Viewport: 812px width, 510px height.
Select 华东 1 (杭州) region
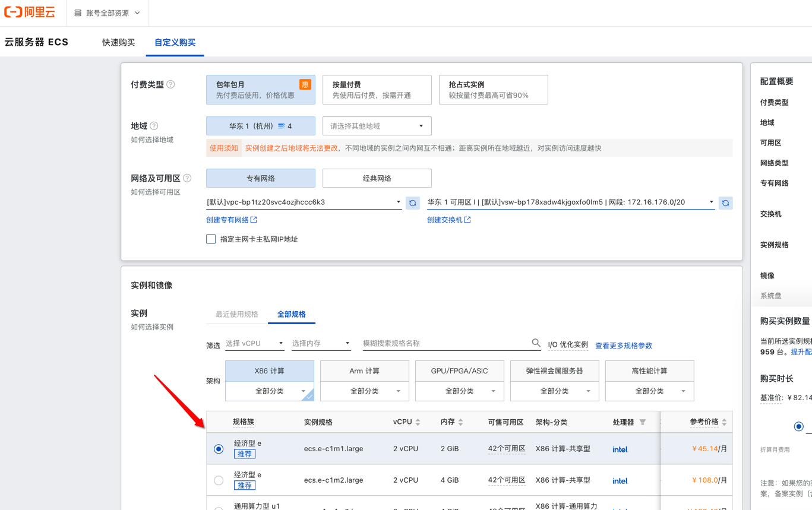(261, 126)
